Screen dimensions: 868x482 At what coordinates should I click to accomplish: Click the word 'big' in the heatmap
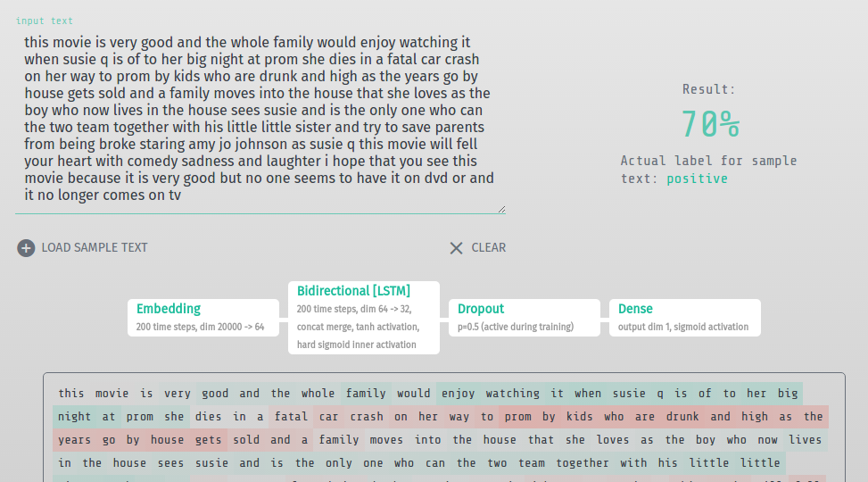tap(787, 394)
